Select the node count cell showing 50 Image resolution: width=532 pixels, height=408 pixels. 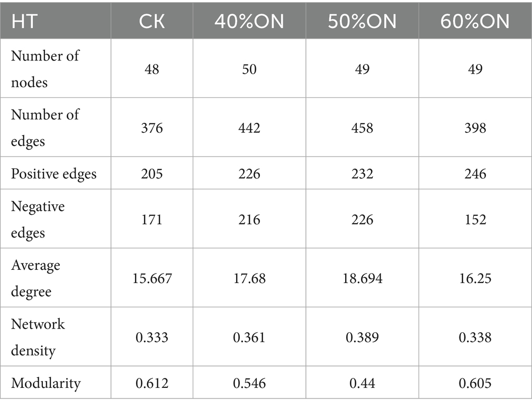point(249,69)
